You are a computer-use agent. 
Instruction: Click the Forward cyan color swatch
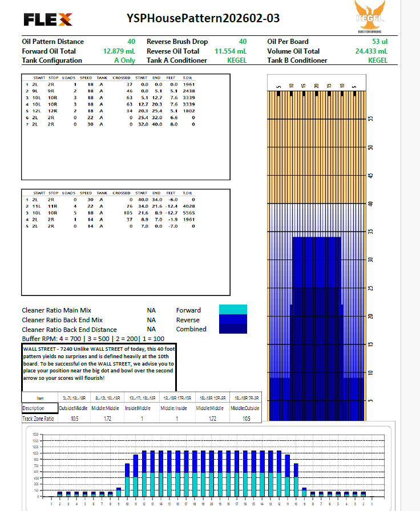(x=233, y=310)
